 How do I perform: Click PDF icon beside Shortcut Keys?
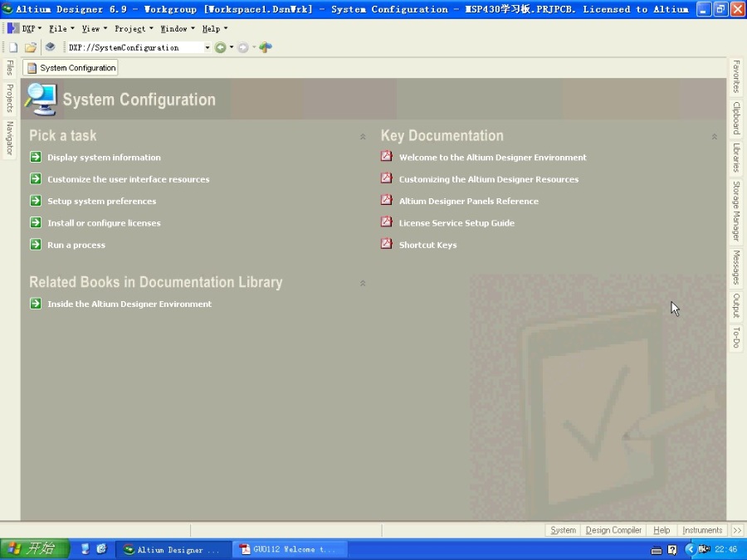[386, 244]
